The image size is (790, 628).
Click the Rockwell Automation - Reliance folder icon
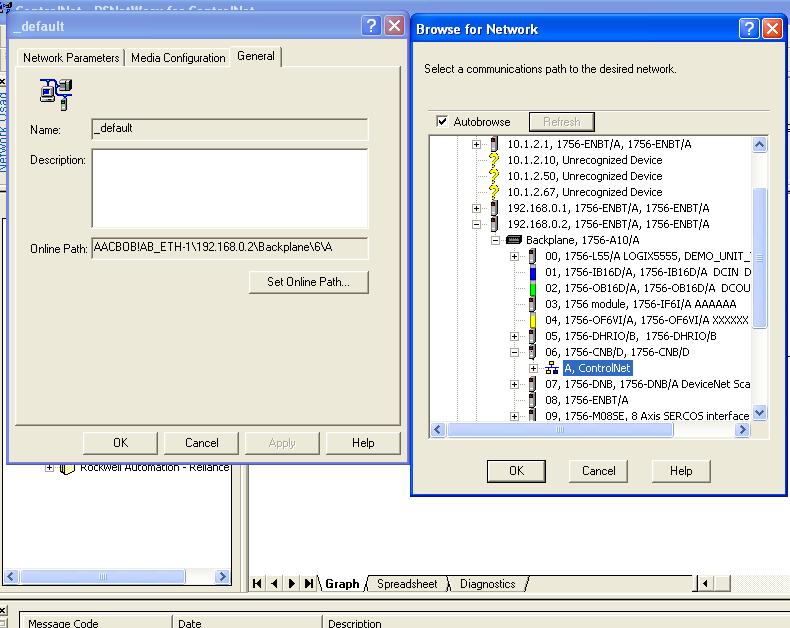67,469
